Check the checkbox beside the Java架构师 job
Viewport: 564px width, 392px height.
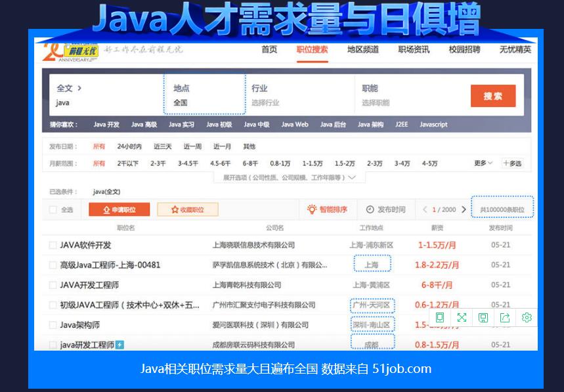(53, 324)
